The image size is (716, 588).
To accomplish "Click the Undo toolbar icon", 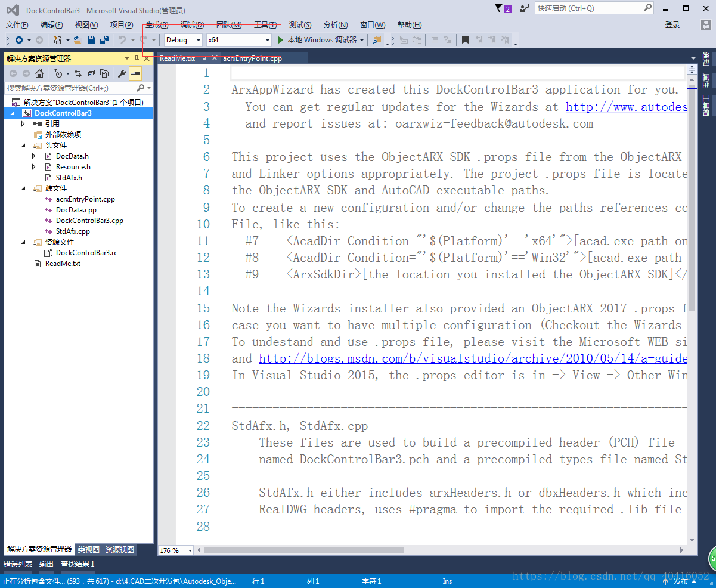I will (x=122, y=40).
